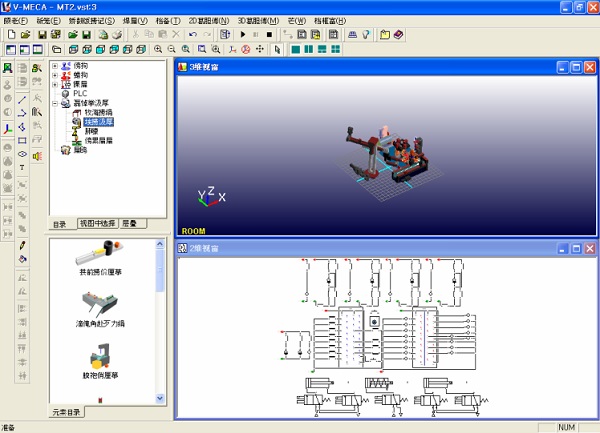Switch to the two-column window layout icon
This screenshot has height=433, width=600.
tap(308, 49)
